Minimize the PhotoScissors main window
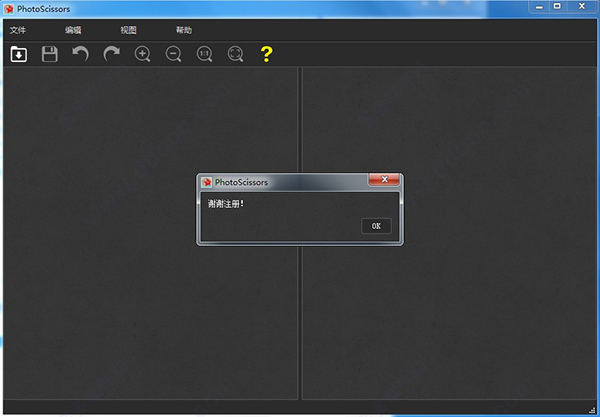The image size is (600, 417). pos(539,7)
